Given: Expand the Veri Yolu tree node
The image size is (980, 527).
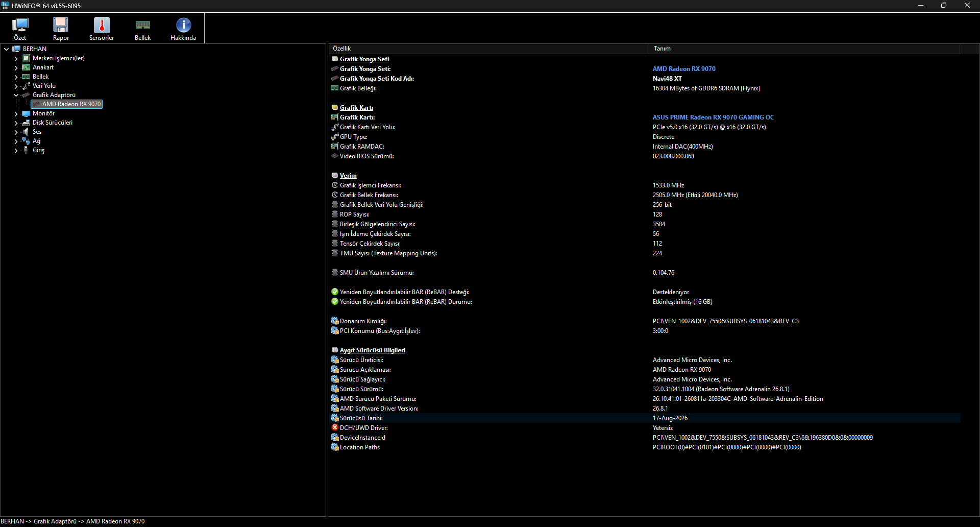Looking at the screenshot, I should (16, 86).
